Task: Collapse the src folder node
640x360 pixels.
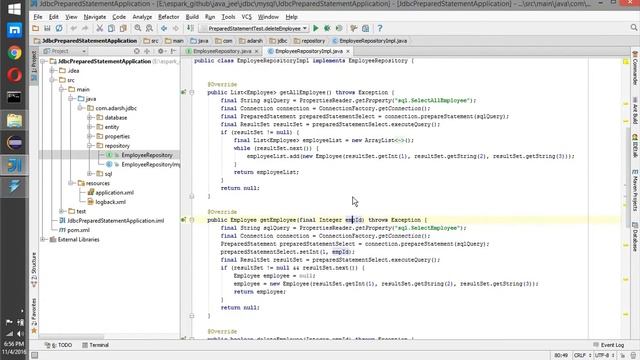Action: (x=52, y=80)
